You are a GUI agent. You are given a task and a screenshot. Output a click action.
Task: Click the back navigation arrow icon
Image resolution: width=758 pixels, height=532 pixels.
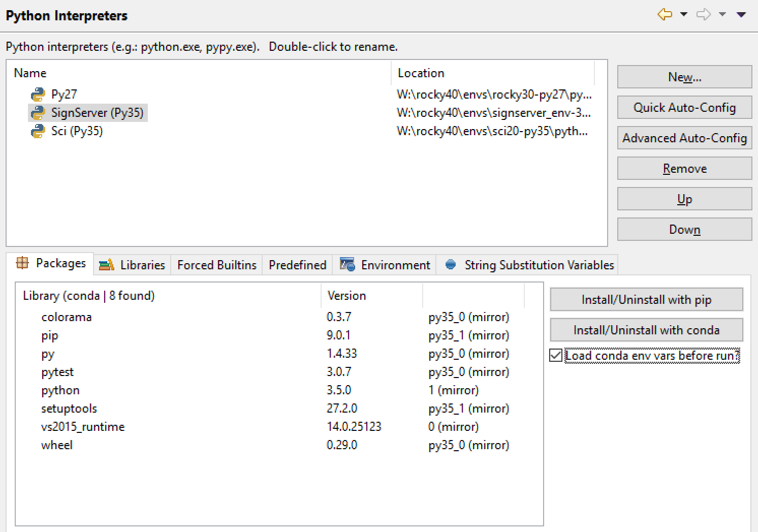(665, 14)
